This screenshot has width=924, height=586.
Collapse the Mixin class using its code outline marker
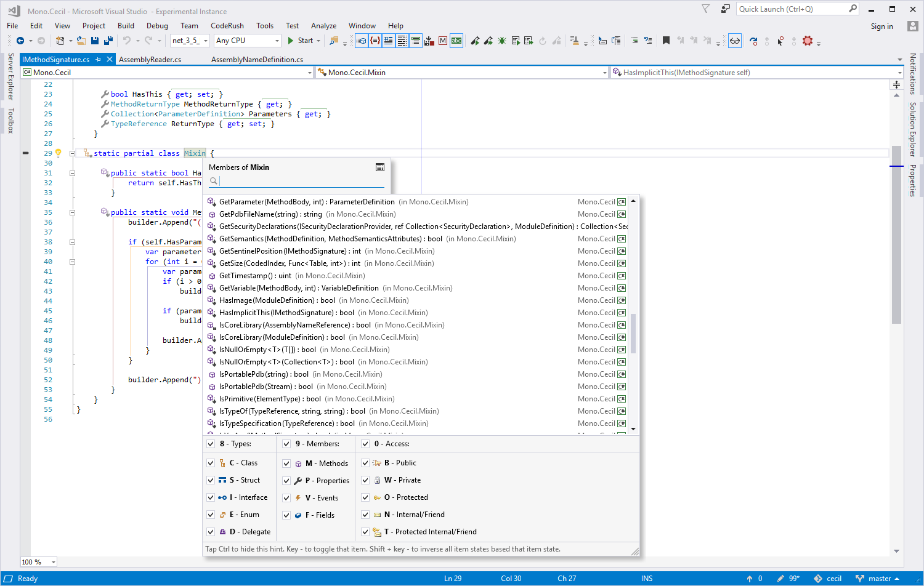pos(72,153)
